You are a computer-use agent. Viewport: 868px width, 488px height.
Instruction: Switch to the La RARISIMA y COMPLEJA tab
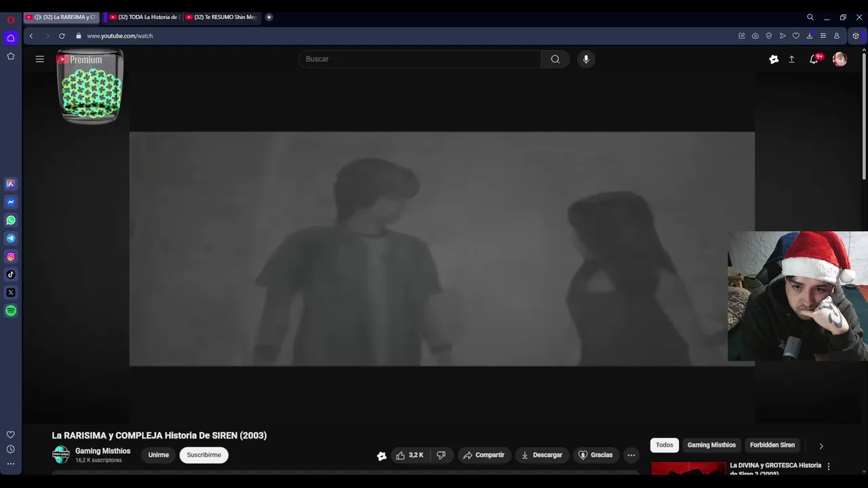point(62,17)
